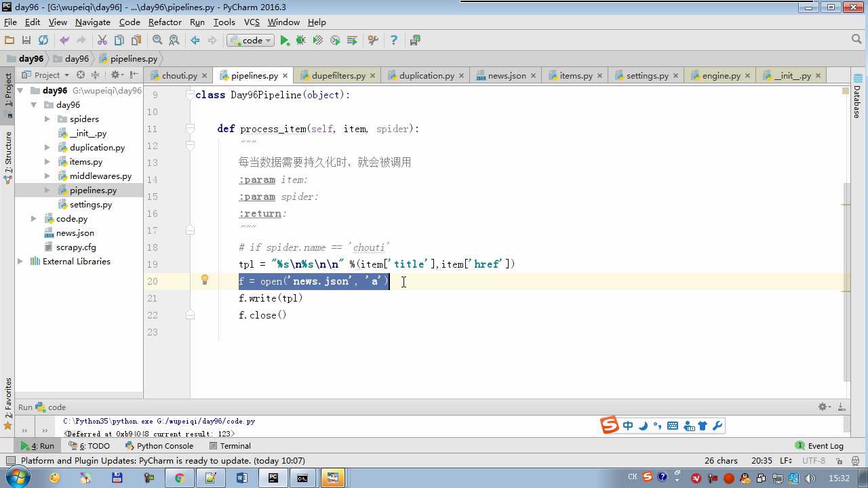868x488 pixels.
Task: Run 'code' with the green play button
Action: point(285,41)
